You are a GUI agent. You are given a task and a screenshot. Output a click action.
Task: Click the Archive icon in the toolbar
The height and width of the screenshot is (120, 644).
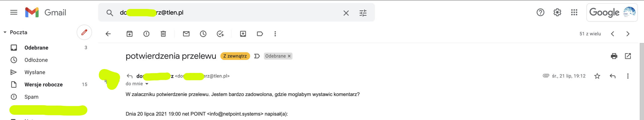click(129, 34)
